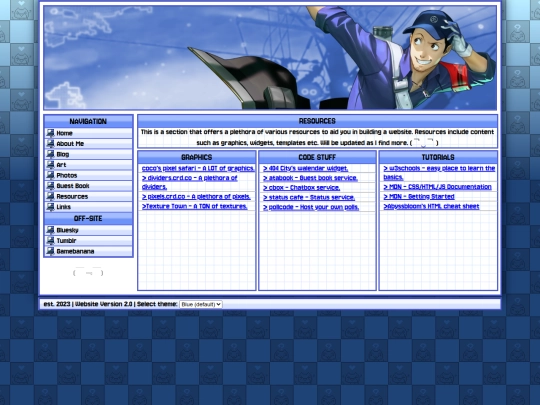Open the Tumblr off-site link

point(89,241)
